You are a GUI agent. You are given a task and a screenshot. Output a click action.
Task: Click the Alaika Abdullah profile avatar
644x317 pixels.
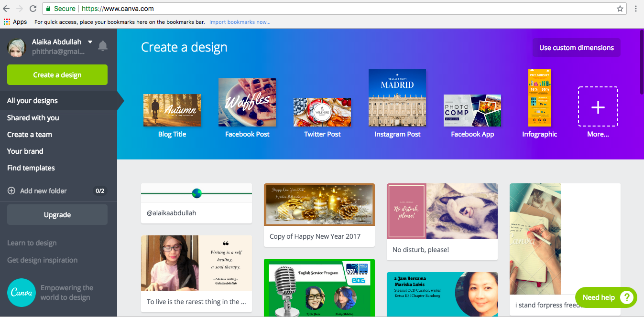(16, 48)
